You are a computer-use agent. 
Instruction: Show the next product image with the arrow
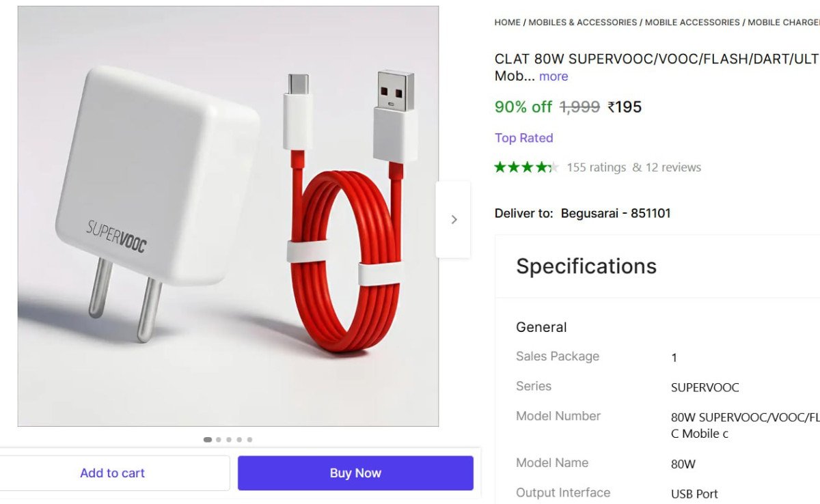coord(454,219)
